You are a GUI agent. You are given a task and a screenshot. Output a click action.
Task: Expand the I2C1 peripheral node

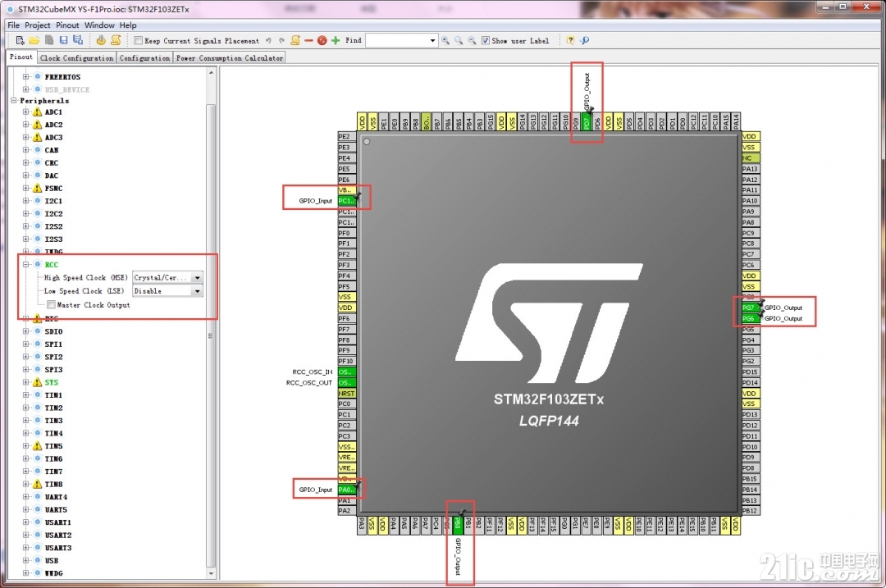pos(25,201)
